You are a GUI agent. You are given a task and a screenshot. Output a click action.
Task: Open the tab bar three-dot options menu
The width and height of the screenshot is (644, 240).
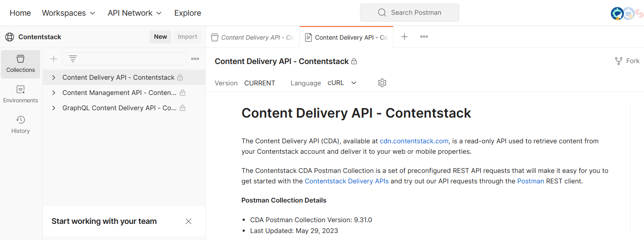[x=424, y=37]
